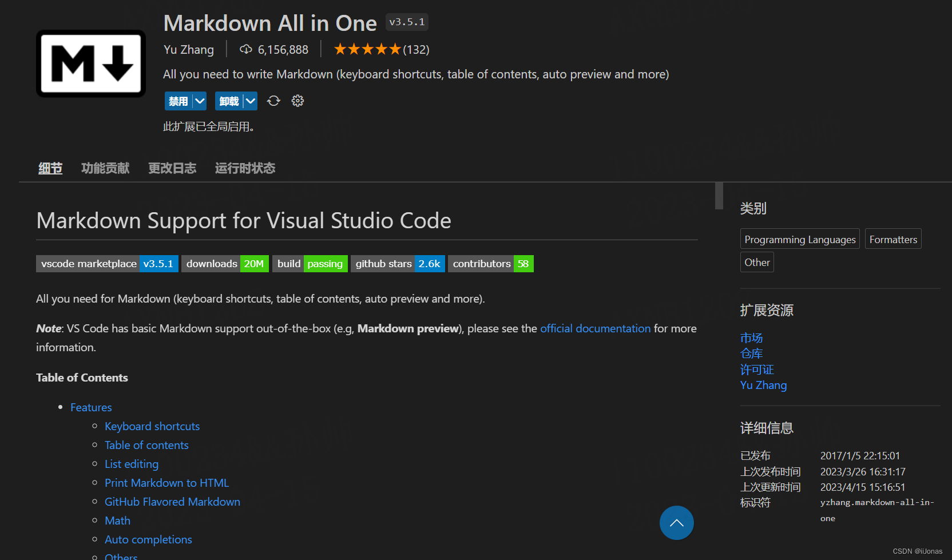This screenshot has height=560, width=952.
Task: Open the 更改日志 tab
Action: [172, 168]
